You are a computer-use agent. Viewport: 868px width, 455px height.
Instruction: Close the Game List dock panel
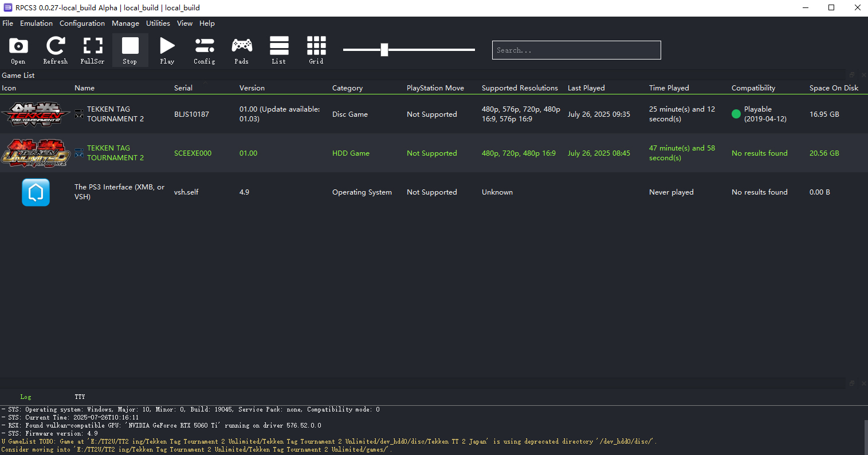tap(863, 75)
